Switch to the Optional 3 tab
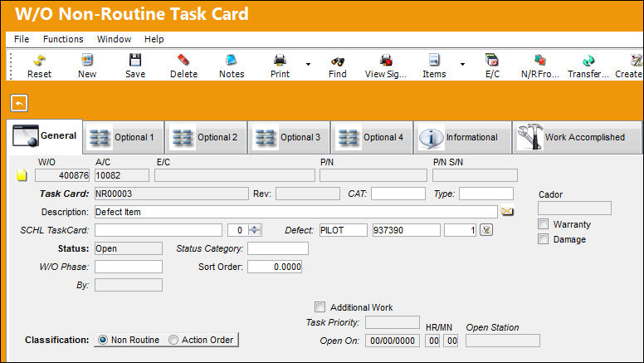Image resolution: width=644 pixels, height=363 pixels. (289, 137)
